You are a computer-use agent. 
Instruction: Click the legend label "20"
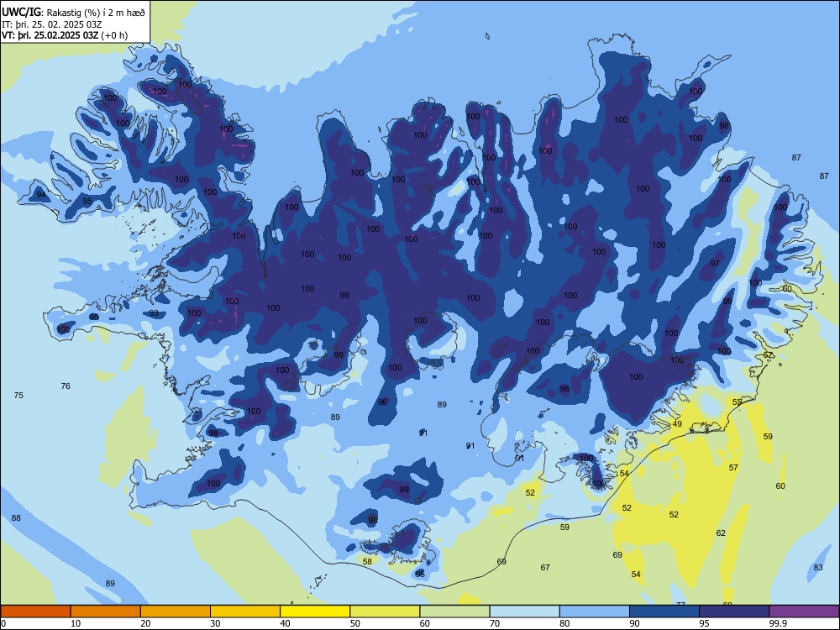pos(145,623)
